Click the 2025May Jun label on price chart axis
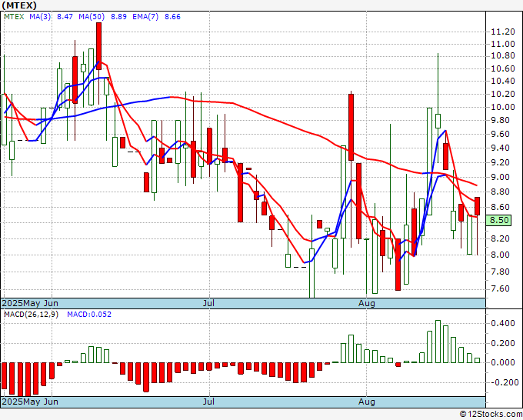 [x=30, y=303]
